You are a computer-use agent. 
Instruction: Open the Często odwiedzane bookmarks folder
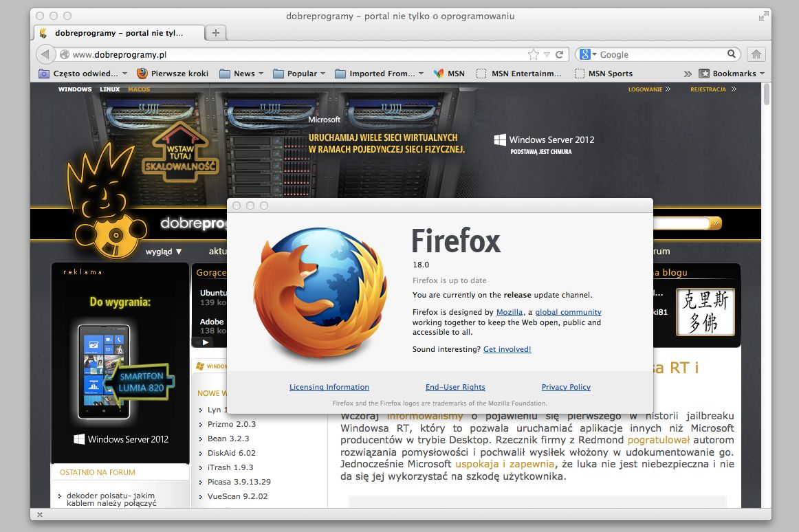(83, 74)
